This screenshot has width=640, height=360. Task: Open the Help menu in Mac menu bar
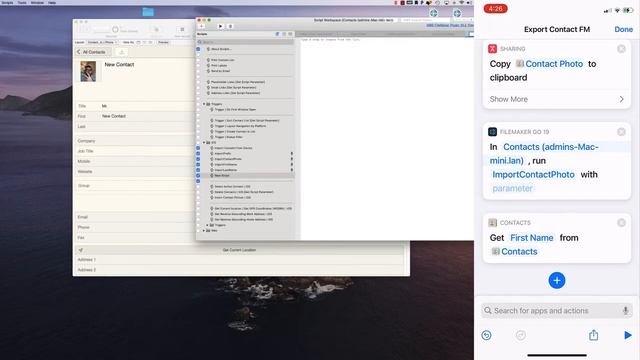52,2
